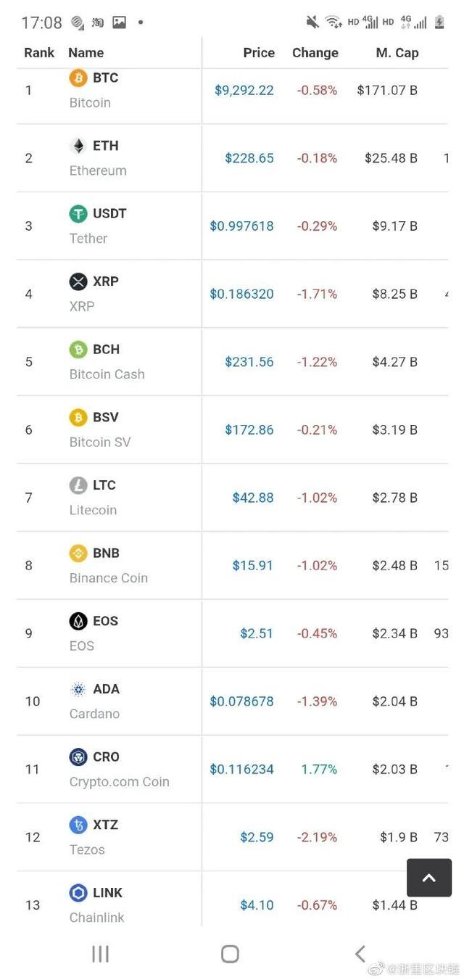464x980 pixels.
Task: Tap the scroll-to-top arrow button
Action: point(429,878)
